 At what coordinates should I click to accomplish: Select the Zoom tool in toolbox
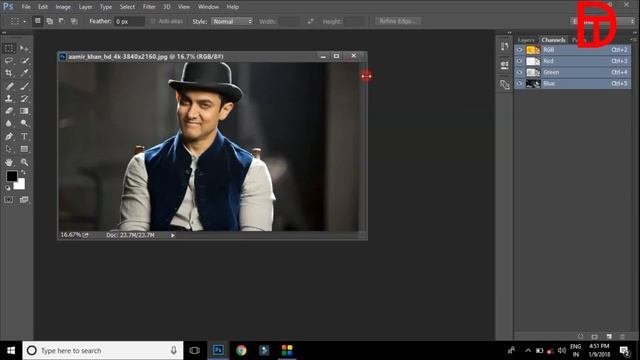pos(24,162)
